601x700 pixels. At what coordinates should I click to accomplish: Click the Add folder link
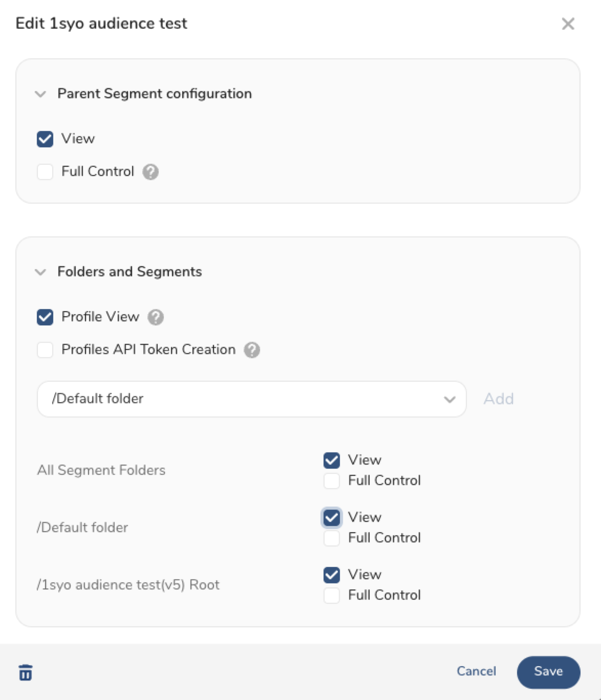(x=499, y=399)
